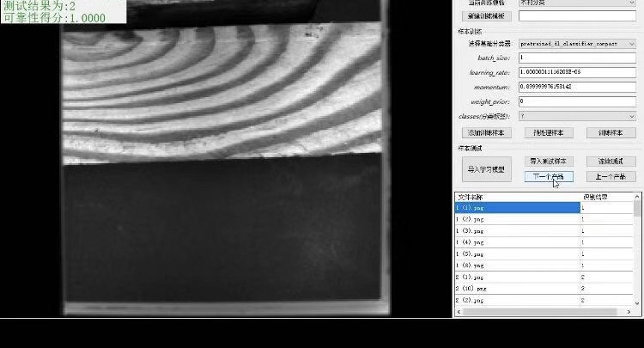Open the pretrained_dl_classifier_compact dropdown
Image resolution: width=644 pixels, height=348 pixels.
click(x=577, y=44)
